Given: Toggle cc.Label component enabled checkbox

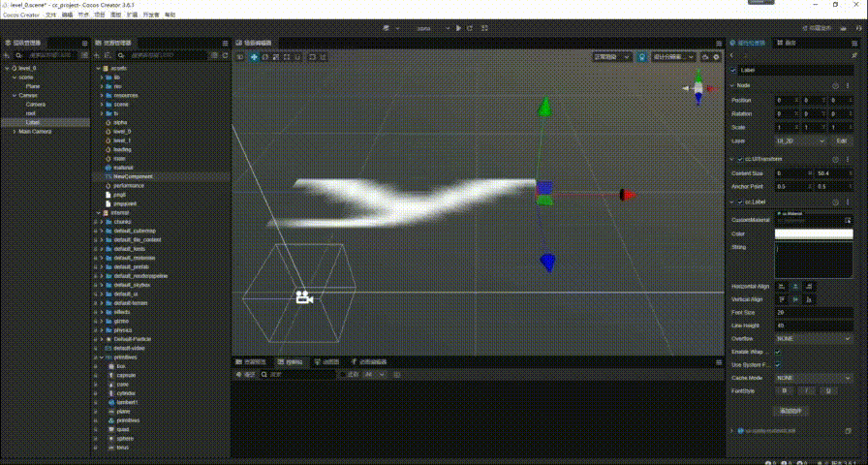Looking at the screenshot, I should (x=740, y=202).
